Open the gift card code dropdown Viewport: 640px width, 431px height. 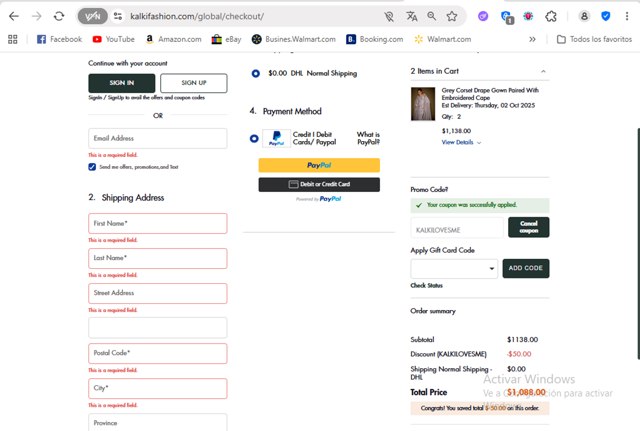pos(454,269)
